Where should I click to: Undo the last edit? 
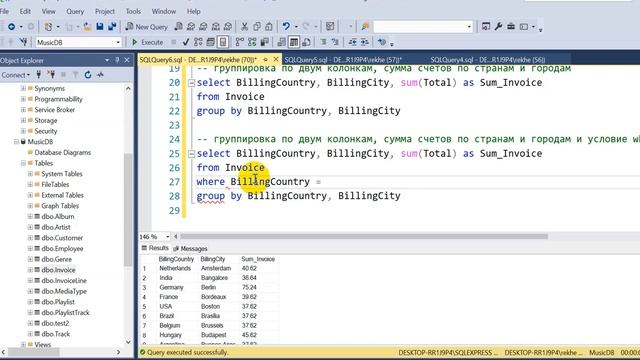pyautogui.click(x=286, y=27)
